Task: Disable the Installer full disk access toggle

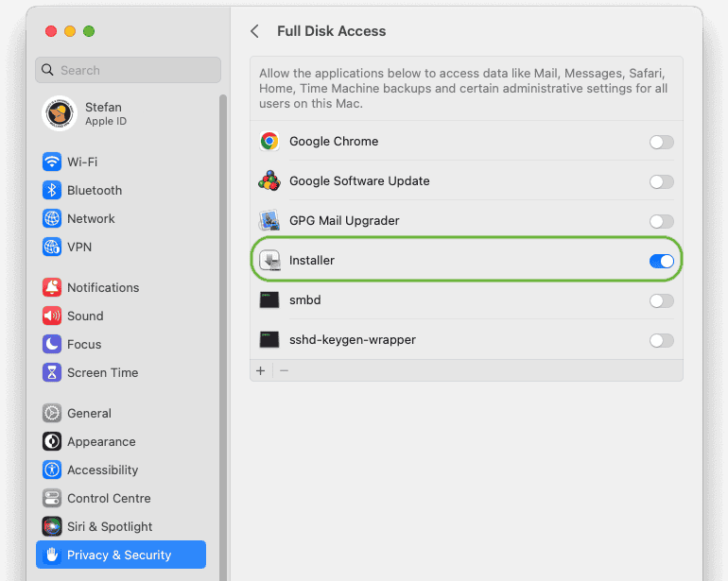Action: pyautogui.click(x=661, y=261)
